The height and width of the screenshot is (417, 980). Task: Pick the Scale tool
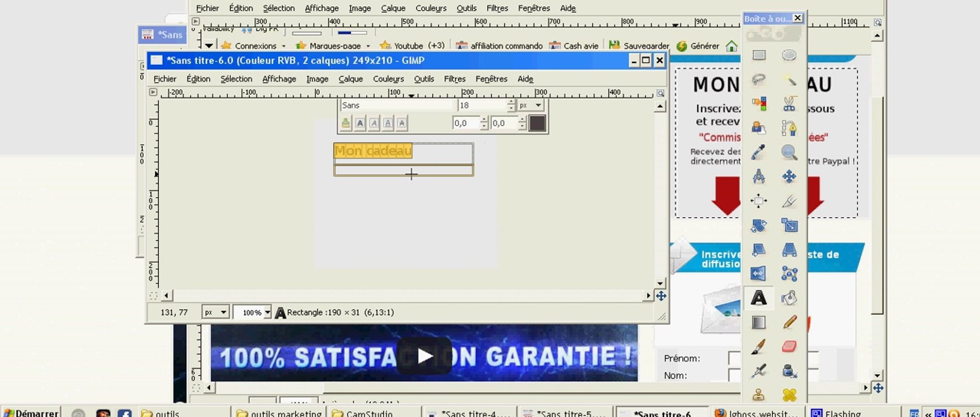(x=789, y=225)
